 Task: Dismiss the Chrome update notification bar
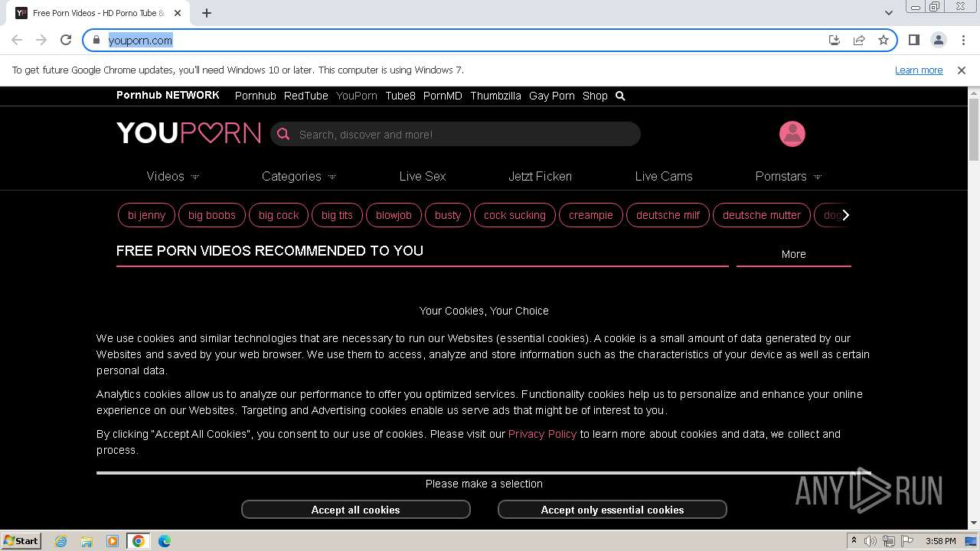(x=962, y=70)
